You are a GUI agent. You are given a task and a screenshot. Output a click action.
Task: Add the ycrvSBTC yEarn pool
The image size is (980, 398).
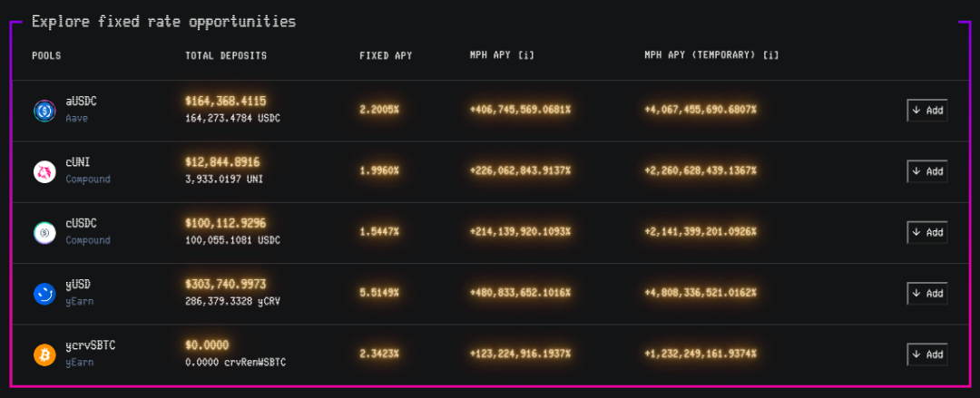[926, 354]
